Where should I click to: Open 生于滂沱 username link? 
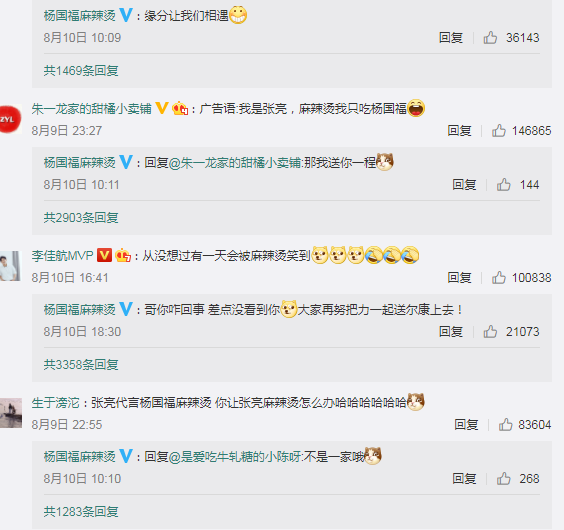click(x=55, y=403)
